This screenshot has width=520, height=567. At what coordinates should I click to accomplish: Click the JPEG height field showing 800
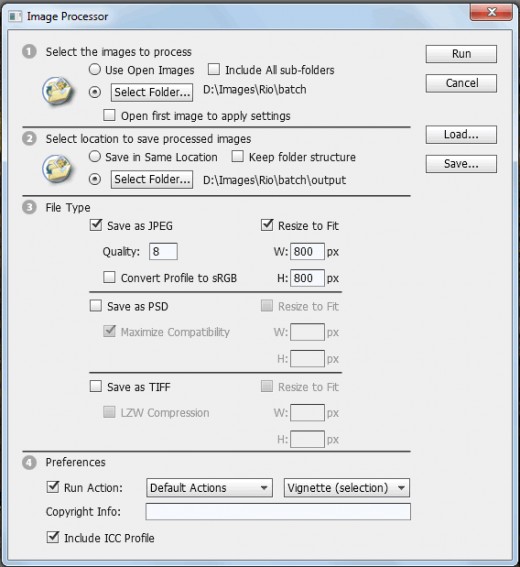tap(307, 278)
